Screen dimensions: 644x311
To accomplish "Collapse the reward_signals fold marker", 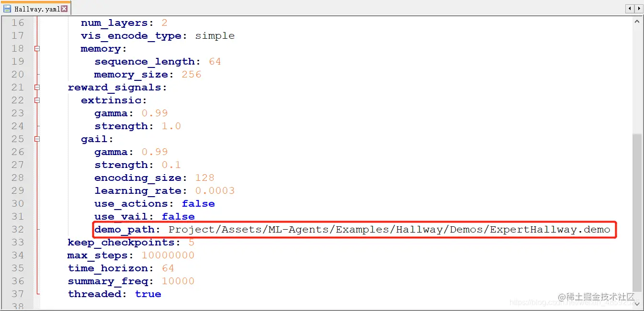I will point(37,87).
